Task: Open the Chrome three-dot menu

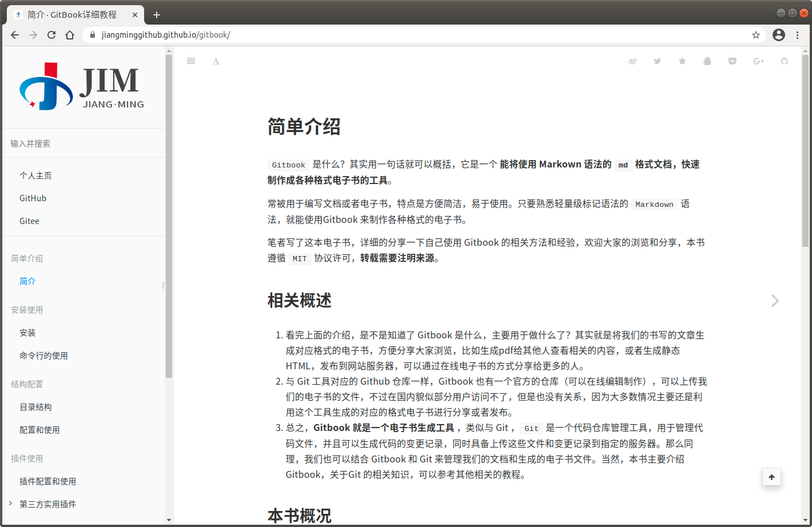Action: coord(798,35)
